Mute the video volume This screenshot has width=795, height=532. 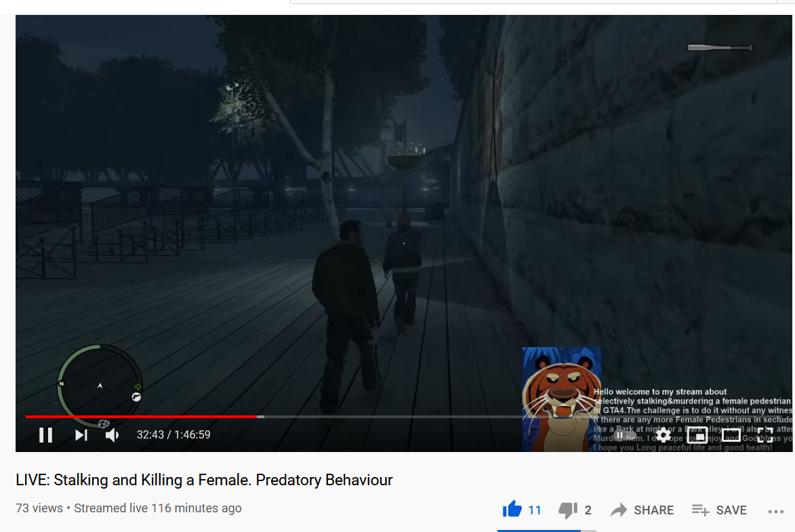pos(112,435)
